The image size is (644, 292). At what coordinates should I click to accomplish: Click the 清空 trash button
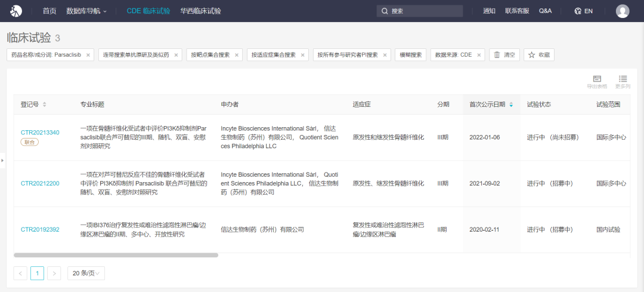coord(504,55)
